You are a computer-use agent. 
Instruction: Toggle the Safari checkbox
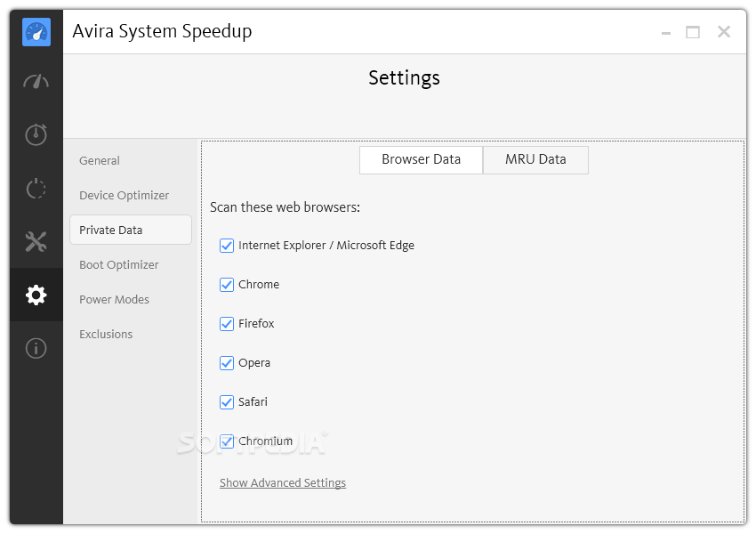(227, 401)
